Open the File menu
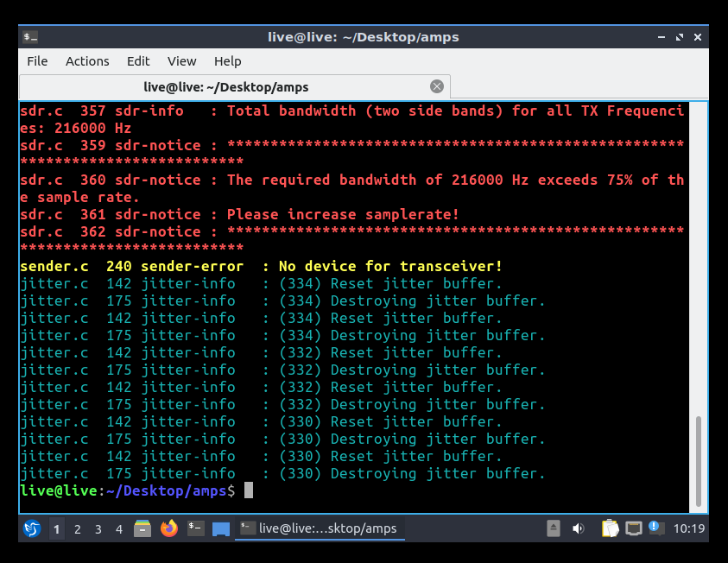Image resolution: width=728 pixels, height=563 pixels. [x=37, y=61]
